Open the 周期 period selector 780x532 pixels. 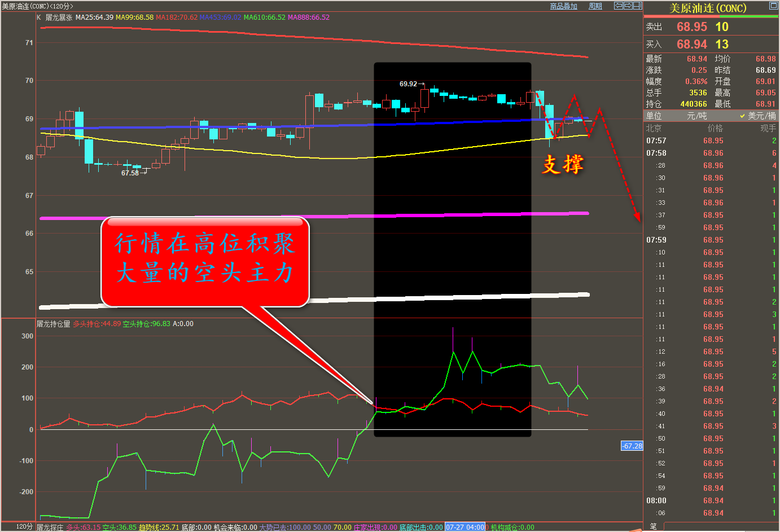pos(595,6)
